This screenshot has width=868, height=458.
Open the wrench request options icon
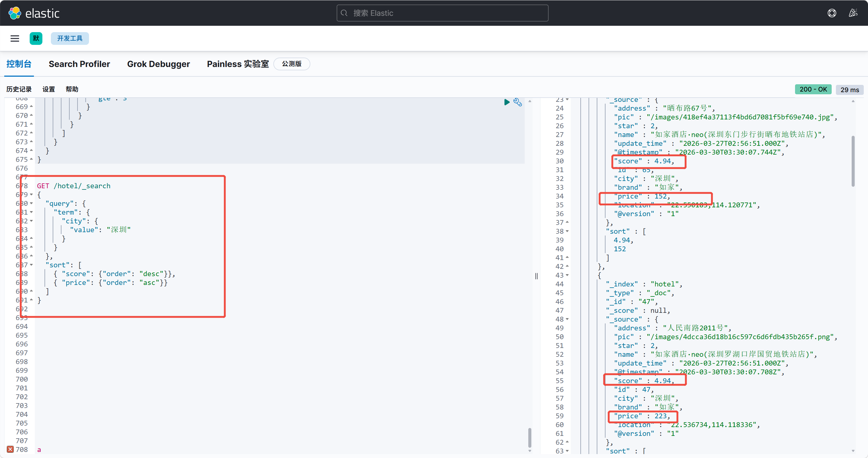[518, 102]
